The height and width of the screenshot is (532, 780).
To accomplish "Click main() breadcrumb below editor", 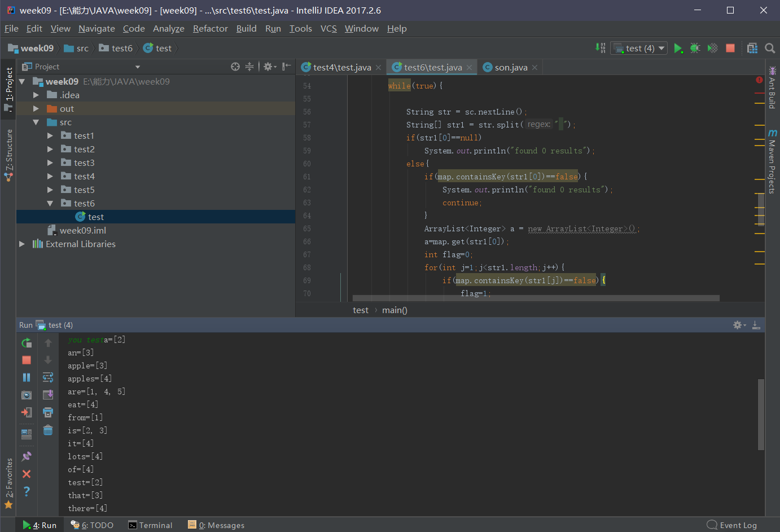I will (395, 310).
